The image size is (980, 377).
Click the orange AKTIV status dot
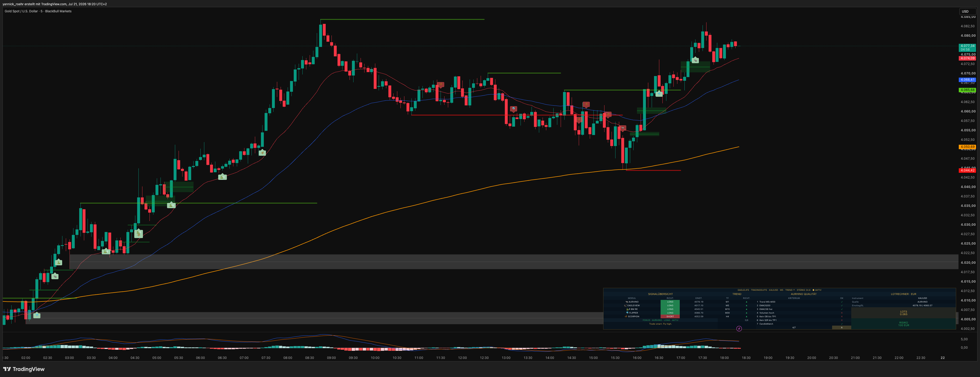point(814,290)
